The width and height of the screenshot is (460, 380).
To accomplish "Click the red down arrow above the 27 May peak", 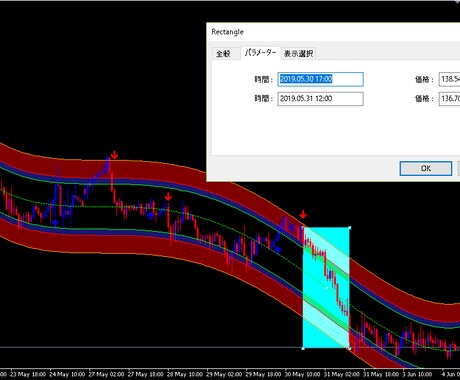I will pyautogui.click(x=114, y=155).
